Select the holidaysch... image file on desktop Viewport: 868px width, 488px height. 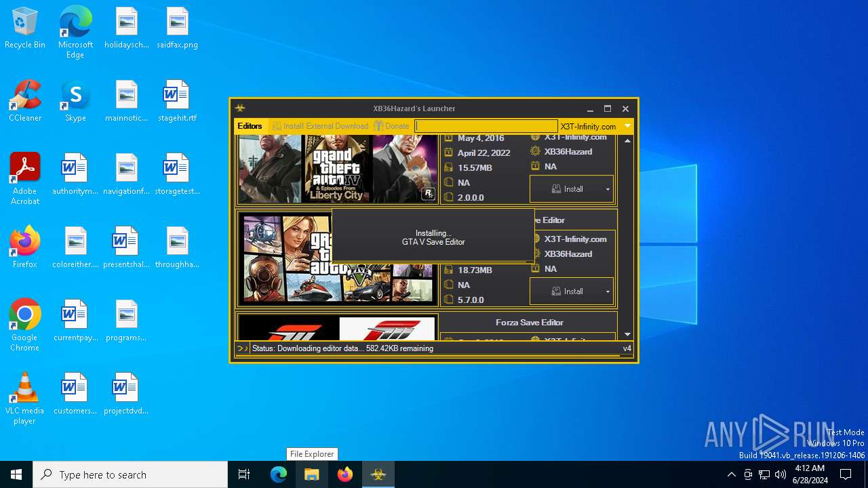tap(126, 28)
